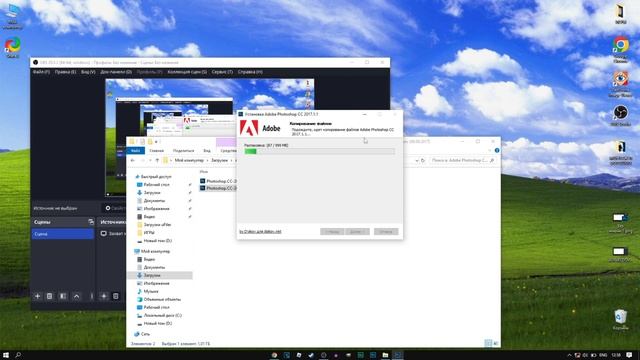Open the Файл menu in OBS
The height and width of the screenshot is (360, 640).
[41, 72]
